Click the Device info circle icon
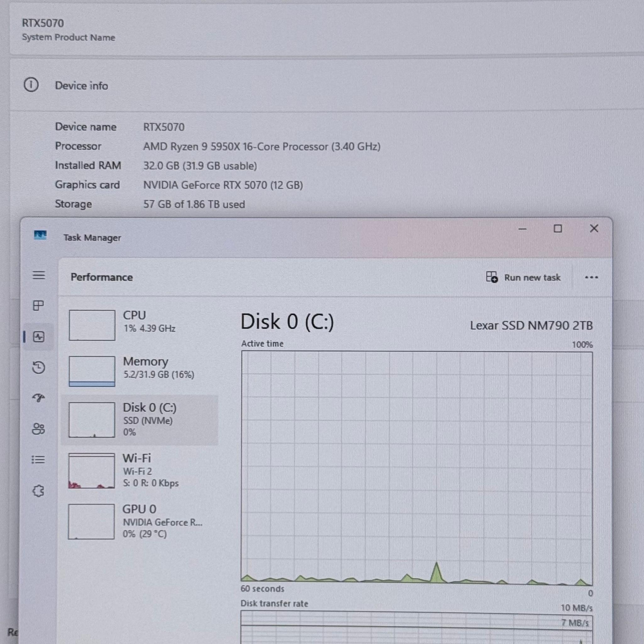 coord(31,85)
